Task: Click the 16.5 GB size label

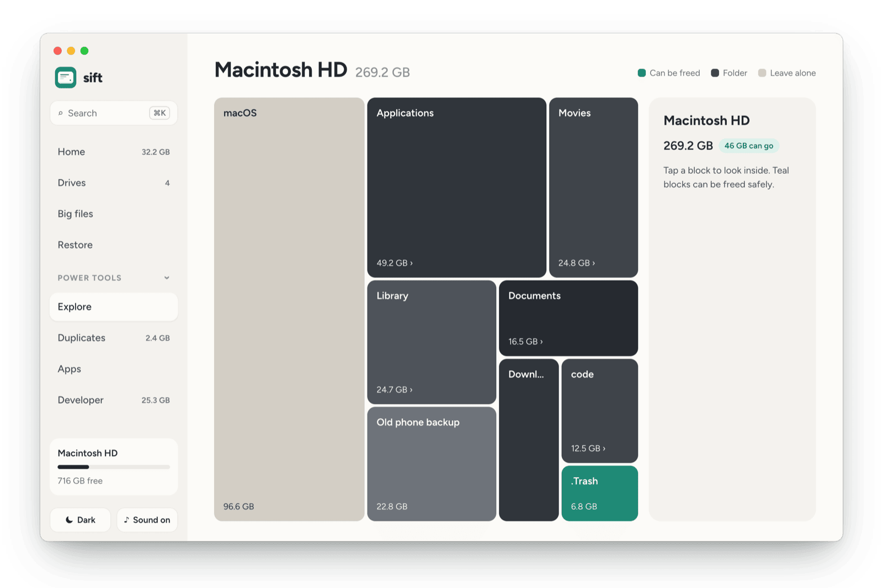Action: tap(525, 341)
